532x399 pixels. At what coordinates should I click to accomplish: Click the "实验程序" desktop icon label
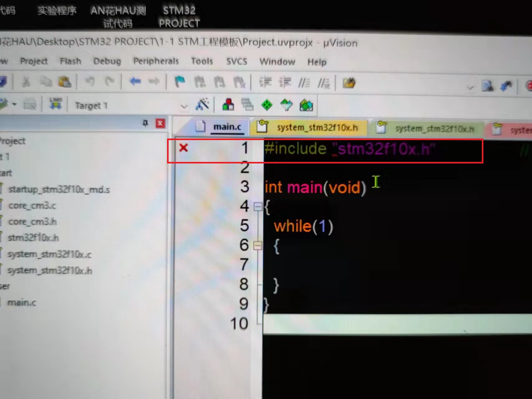tap(57, 11)
